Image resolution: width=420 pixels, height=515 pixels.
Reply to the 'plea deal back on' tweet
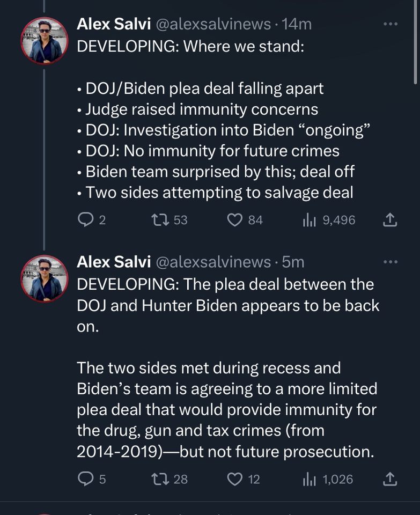(x=85, y=479)
